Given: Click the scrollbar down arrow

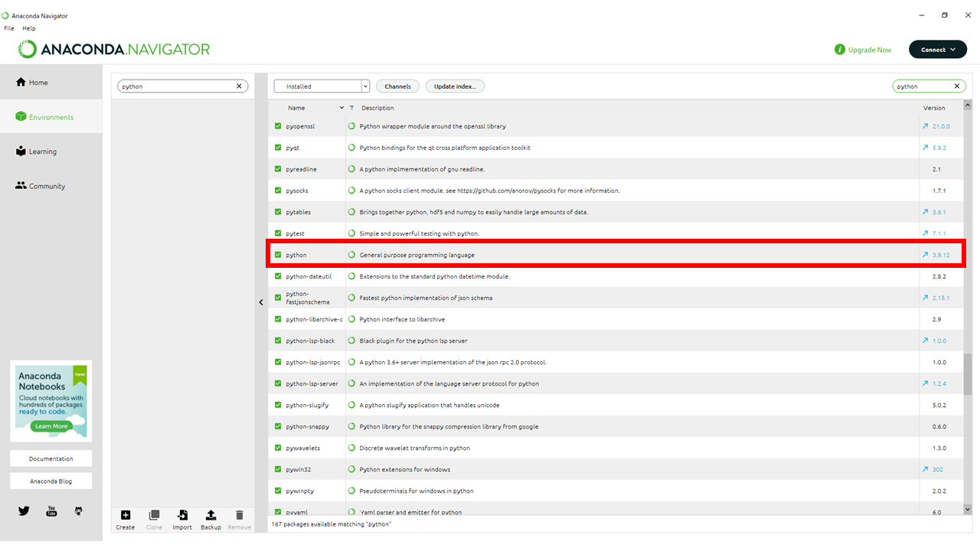Looking at the screenshot, I should 968,509.
